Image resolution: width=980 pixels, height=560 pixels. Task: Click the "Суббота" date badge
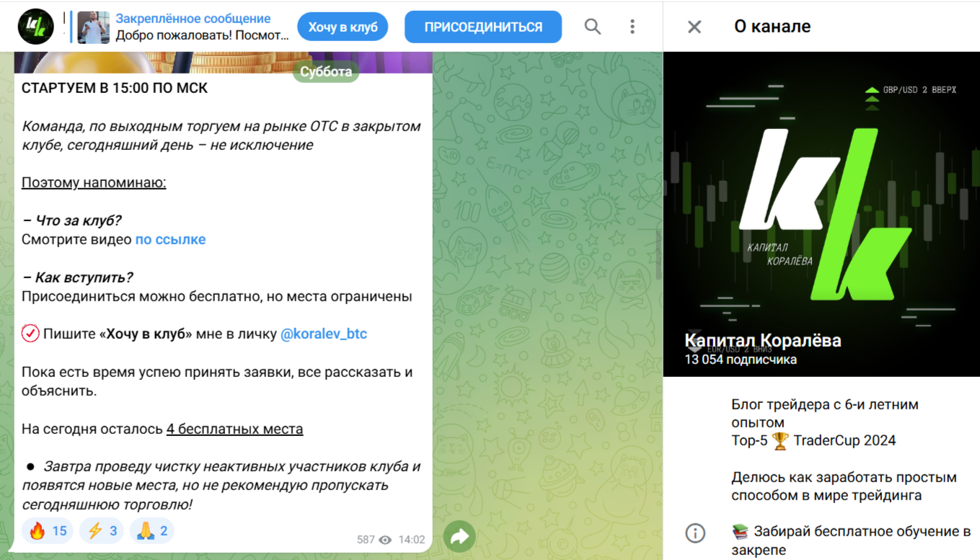[326, 71]
